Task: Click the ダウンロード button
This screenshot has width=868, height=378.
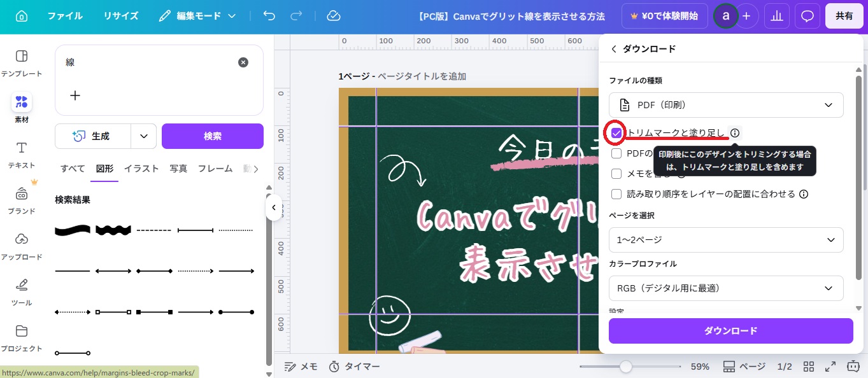Action: [x=730, y=331]
